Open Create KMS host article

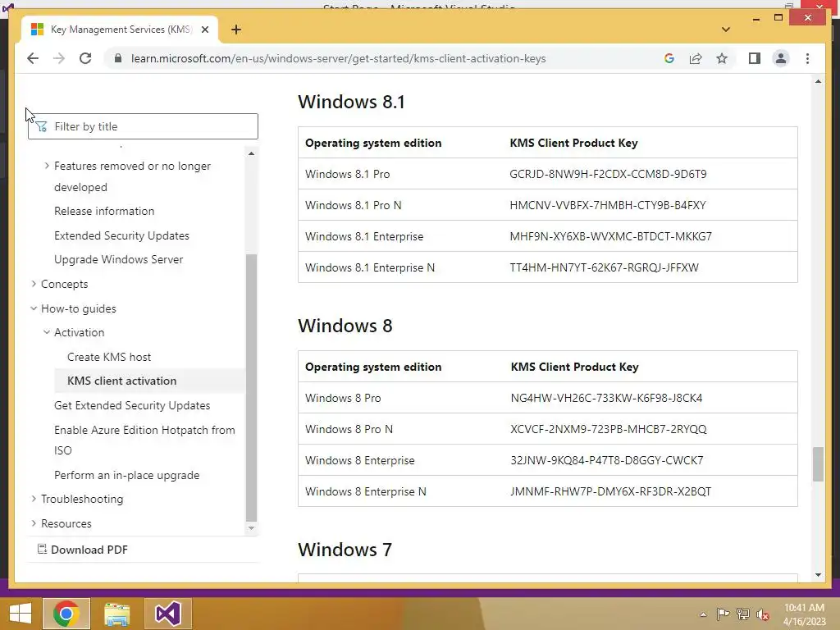pos(109,357)
